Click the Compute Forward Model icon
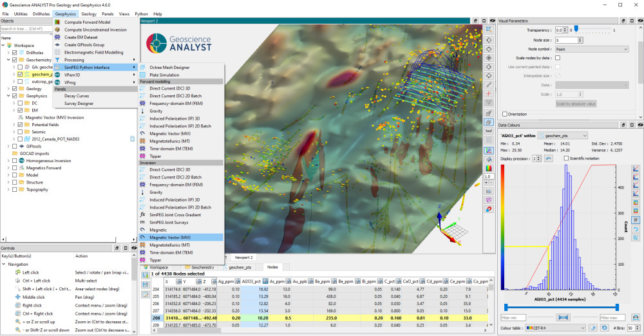Viewport: 644px width, 336px height. coord(59,22)
